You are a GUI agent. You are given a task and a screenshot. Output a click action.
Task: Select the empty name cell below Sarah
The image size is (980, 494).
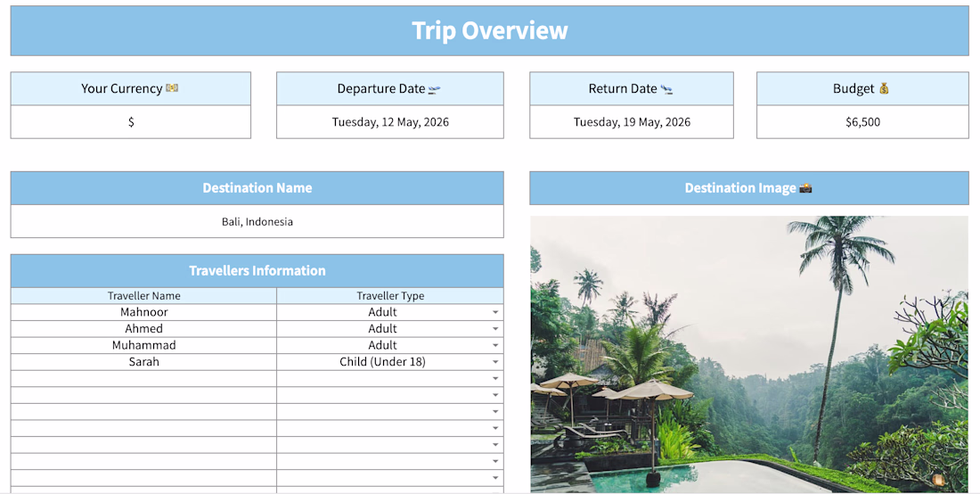point(143,378)
